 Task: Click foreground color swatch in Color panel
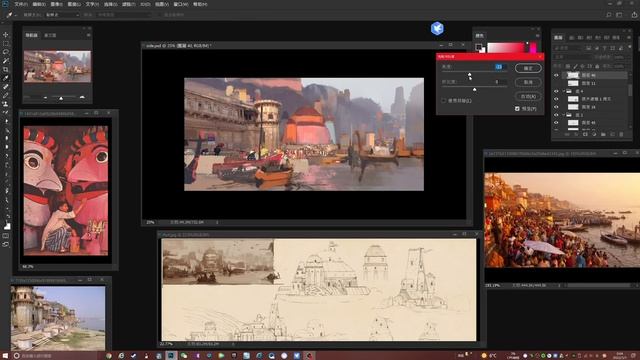478,47
